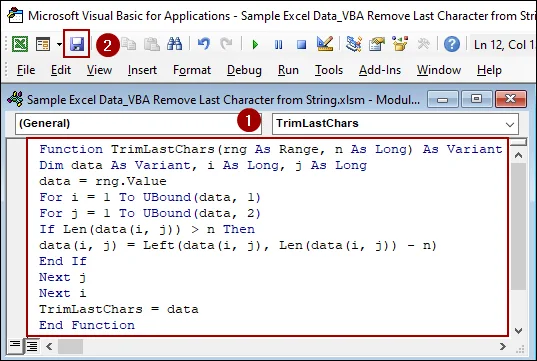
Task: Undo the last action in the toolbar
Action: tap(203, 44)
